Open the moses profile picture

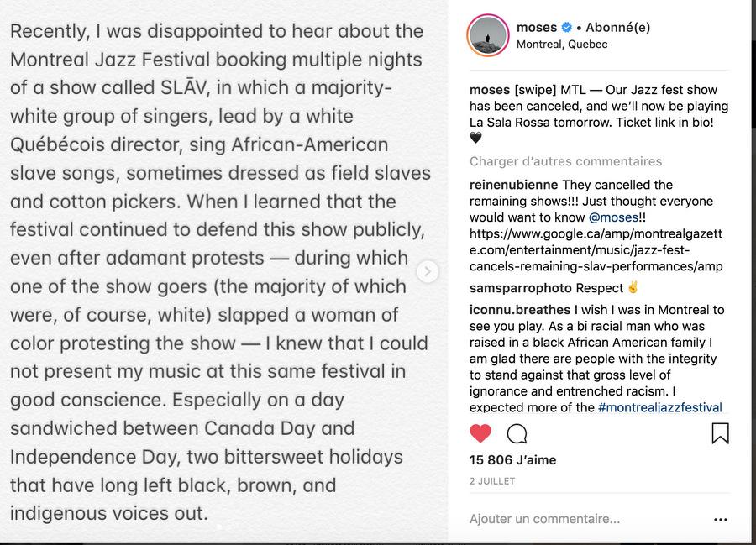click(488, 35)
